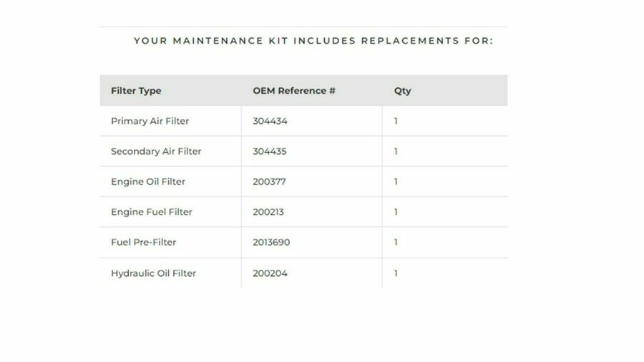Click OEM reference number 2013690

271,242
